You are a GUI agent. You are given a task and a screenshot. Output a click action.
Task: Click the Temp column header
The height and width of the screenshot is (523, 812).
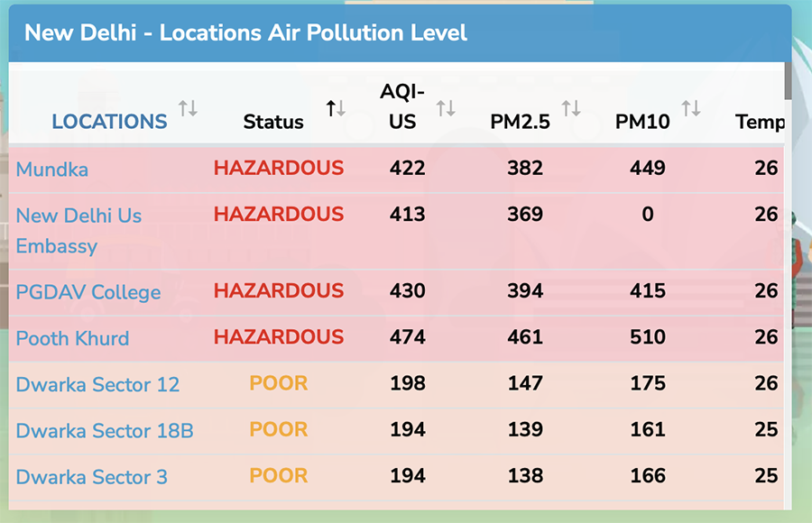click(x=760, y=122)
